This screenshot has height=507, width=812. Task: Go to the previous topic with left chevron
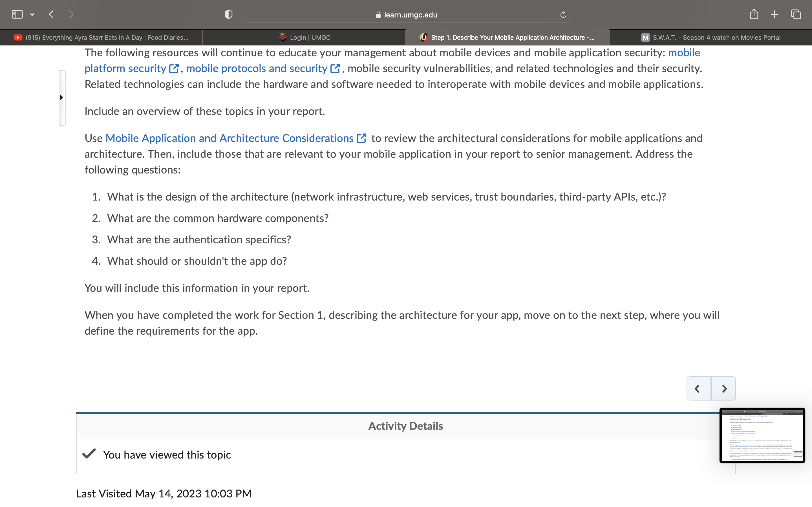click(698, 388)
